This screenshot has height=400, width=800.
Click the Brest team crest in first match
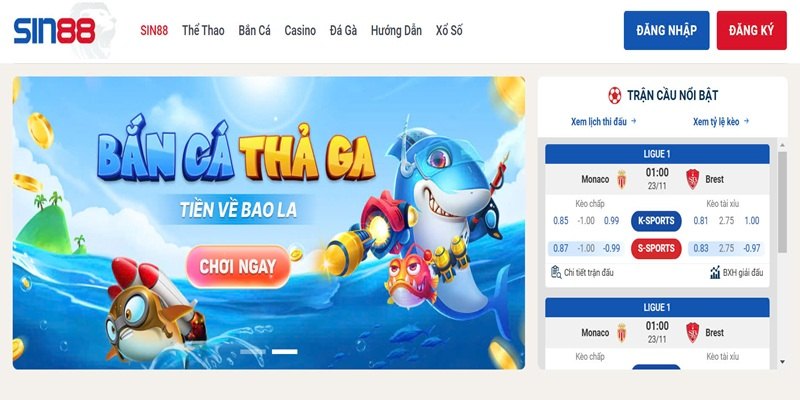[x=692, y=180]
